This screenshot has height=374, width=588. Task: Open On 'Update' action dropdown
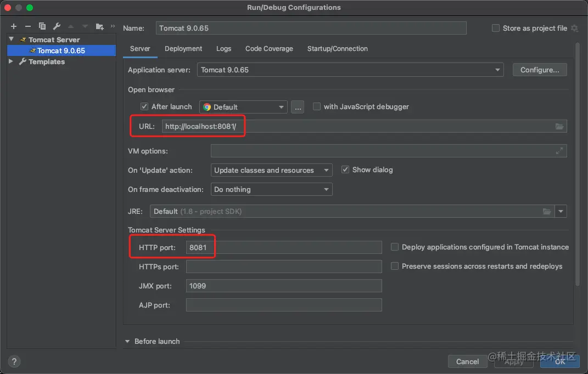pos(272,170)
